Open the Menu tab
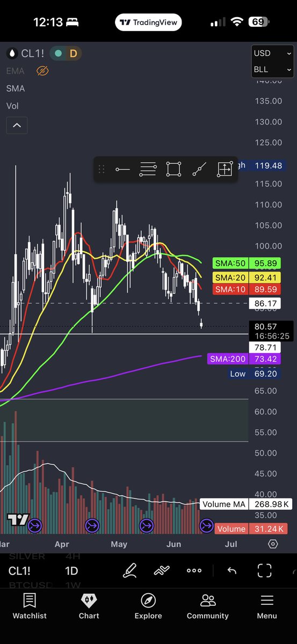Image resolution: width=297 pixels, height=644 pixels. (x=267, y=606)
